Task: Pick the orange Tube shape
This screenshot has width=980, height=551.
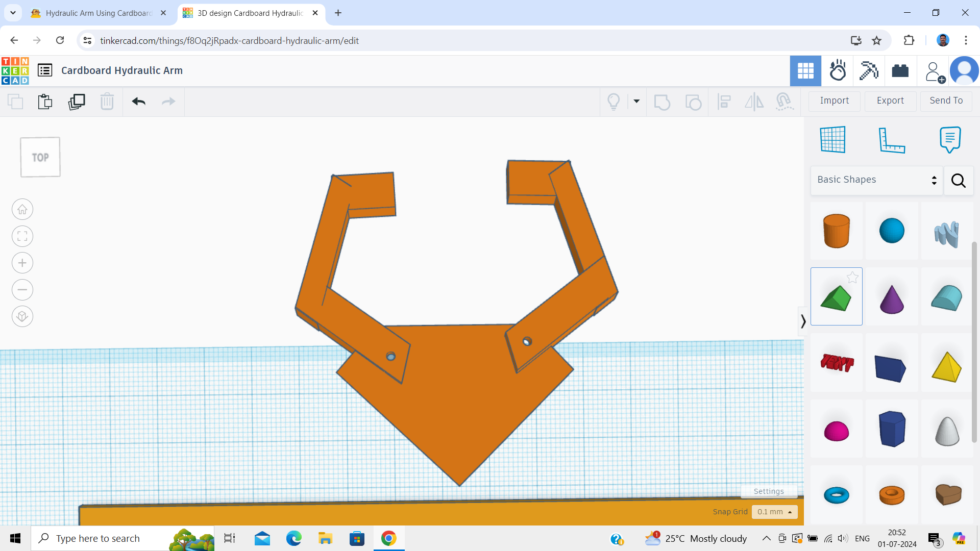Action: (892, 494)
